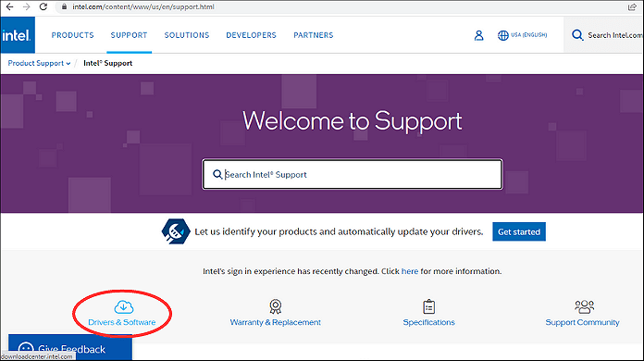Open the SUPPORT menu
This screenshot has height=361, width=644.
129,35
